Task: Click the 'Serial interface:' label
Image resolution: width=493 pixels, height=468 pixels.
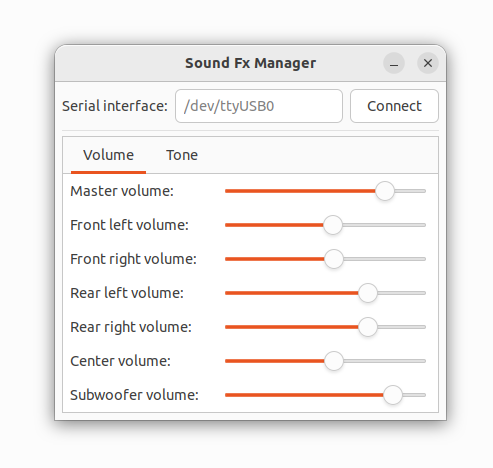Action: (115, 106)
